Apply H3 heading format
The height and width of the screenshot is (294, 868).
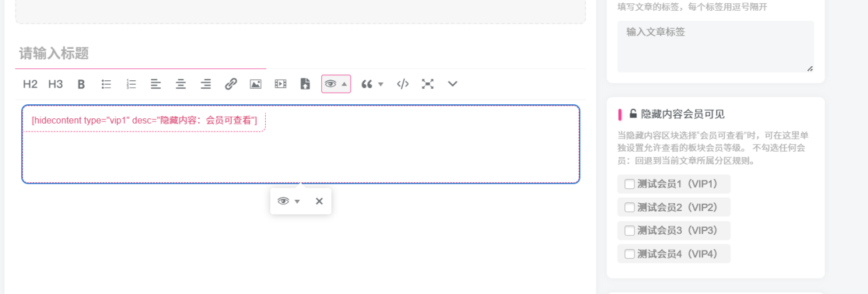click(x=55, y=84)
